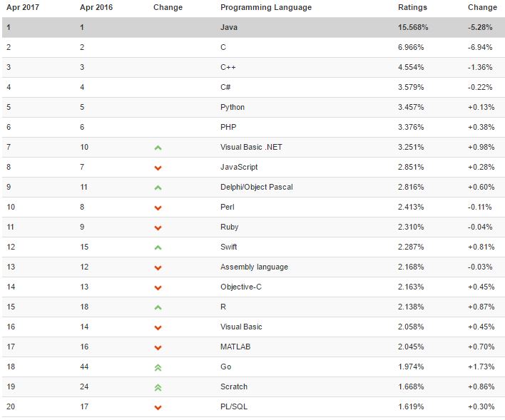This screenshot has height=420, width=505.
Task: Click the Python language name
Action: (233, 107)
